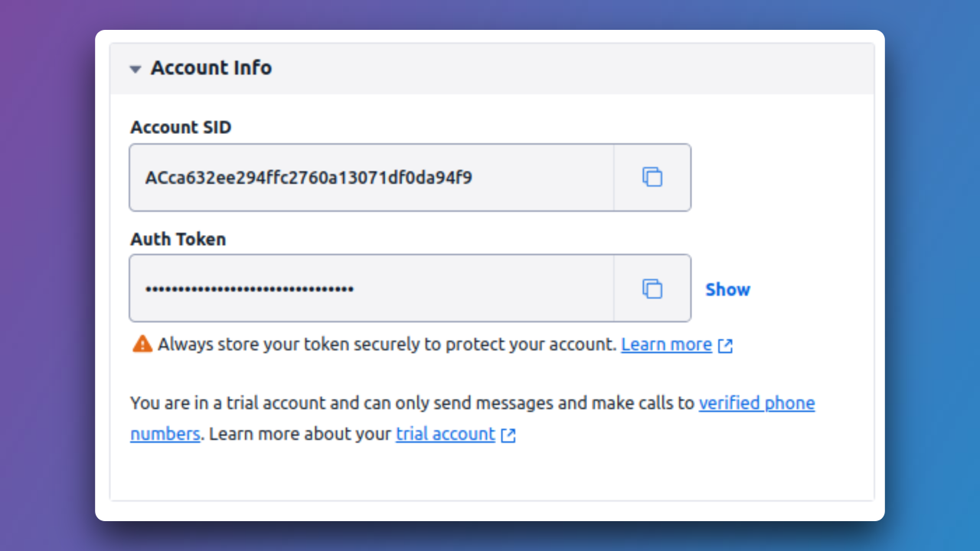Click the token security warning text

tap(387, 344)
